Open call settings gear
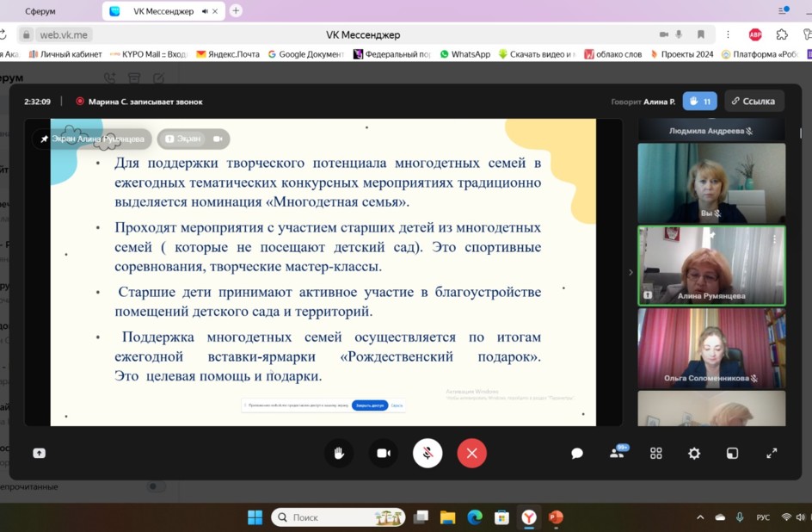The image size is (812, 532). pos(694,454)
